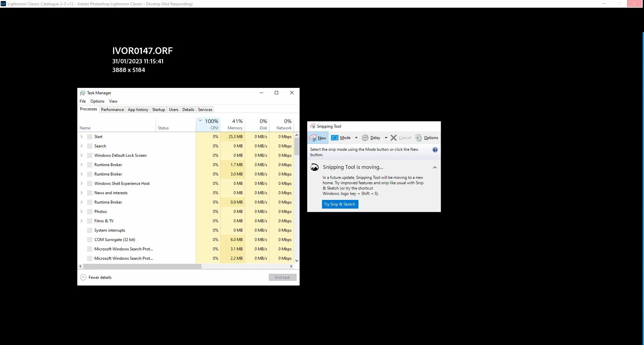
Task: Sort by the Network column header
Action: pos(281,124)
